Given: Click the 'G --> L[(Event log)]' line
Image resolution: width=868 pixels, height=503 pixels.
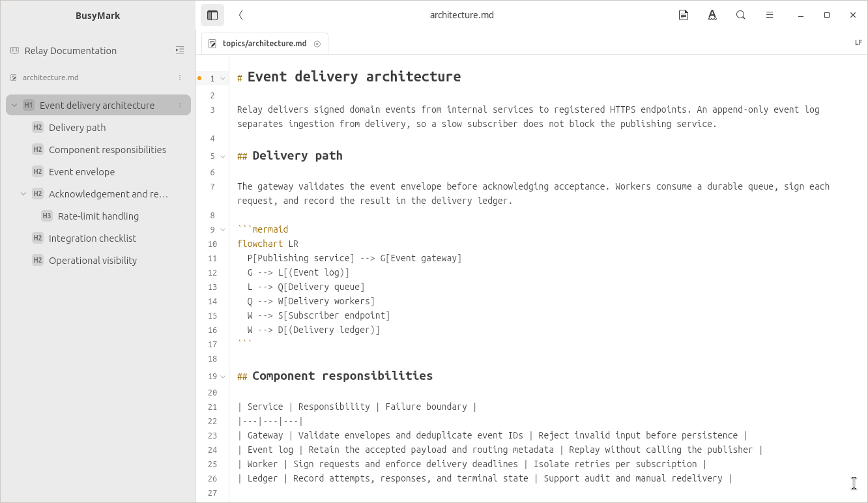Looking at the screenshot, I should (298, 272).
